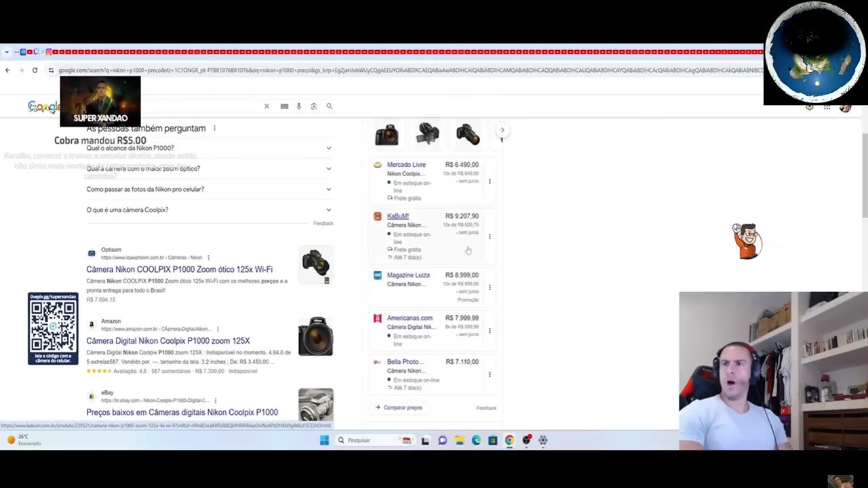Open third camera thumbnail with extended lens
This screenshot has height=488, width=868.
click(467, 134)
